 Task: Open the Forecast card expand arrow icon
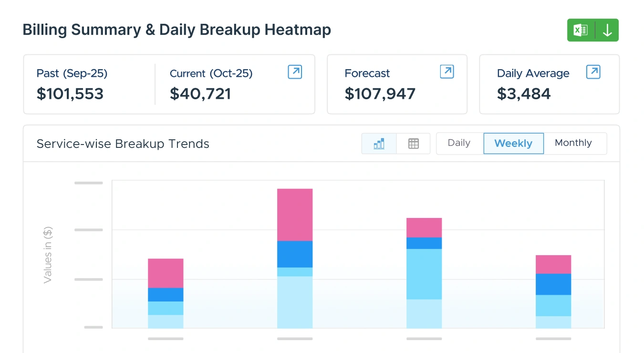click(447, 72)
